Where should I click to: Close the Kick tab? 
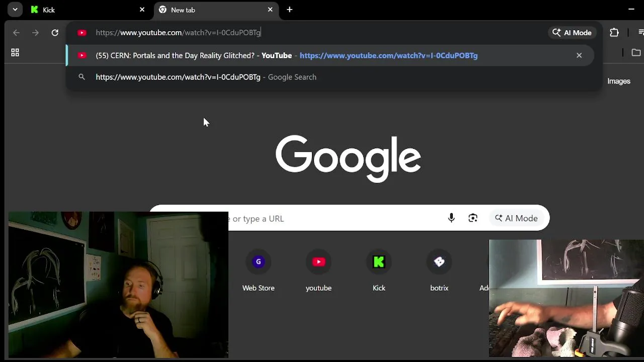(x=142, y=10)
